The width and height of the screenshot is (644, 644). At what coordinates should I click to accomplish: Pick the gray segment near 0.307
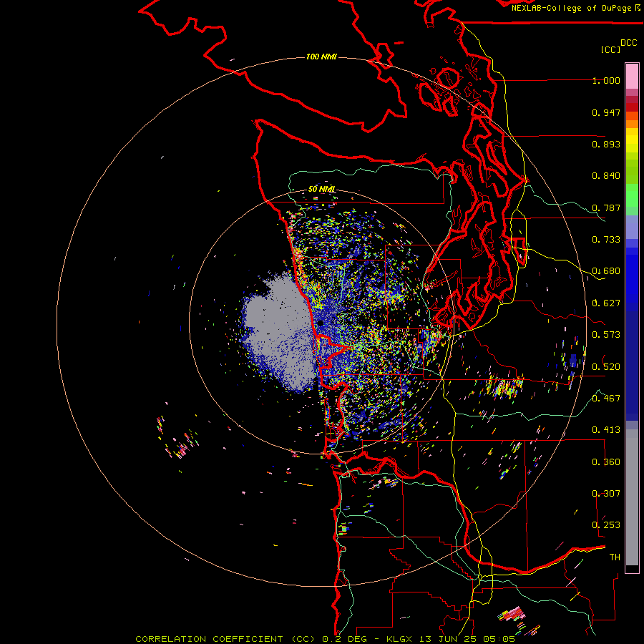(x=632, y=497)
